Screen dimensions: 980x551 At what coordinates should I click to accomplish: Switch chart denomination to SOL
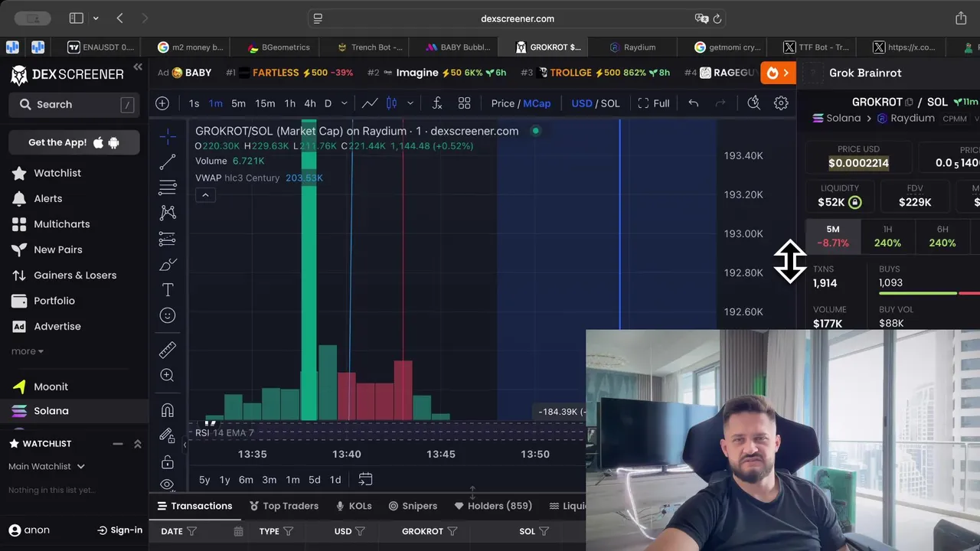tap(610, 103)
